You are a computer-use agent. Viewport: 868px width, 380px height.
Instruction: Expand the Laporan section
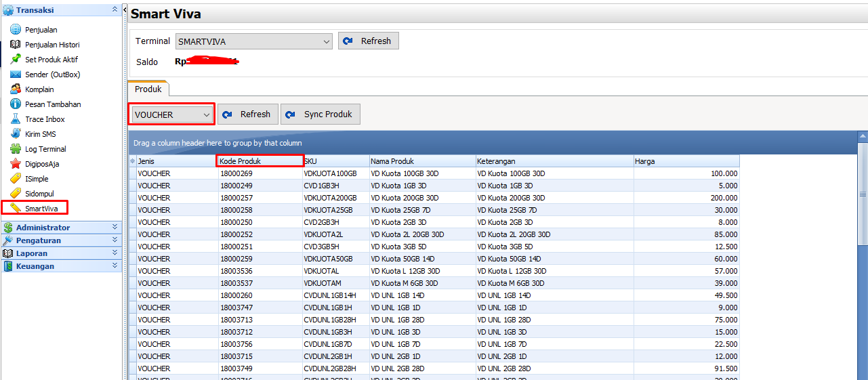pyautogui.click(x=115, y=253)
